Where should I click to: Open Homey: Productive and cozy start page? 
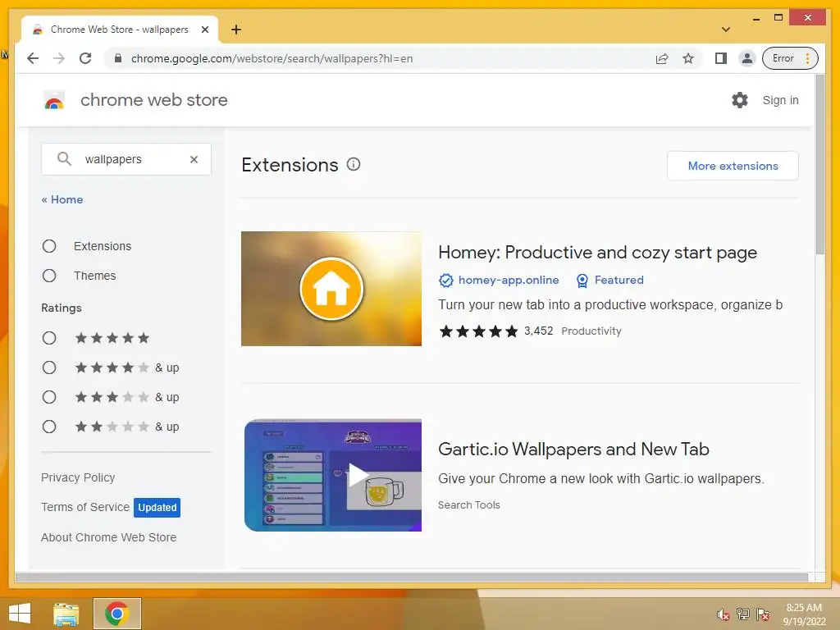pyautogui.click(x=597, y=253)
